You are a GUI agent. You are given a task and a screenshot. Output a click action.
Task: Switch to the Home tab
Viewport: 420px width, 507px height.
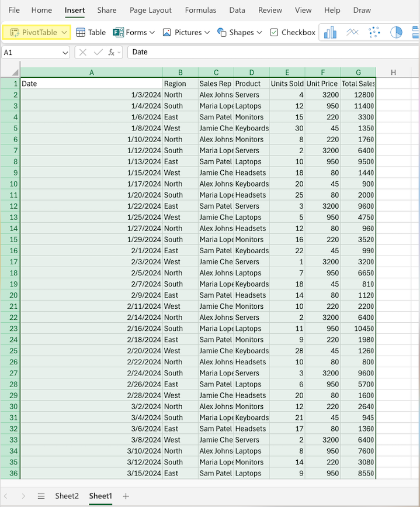tap(41, 11)
